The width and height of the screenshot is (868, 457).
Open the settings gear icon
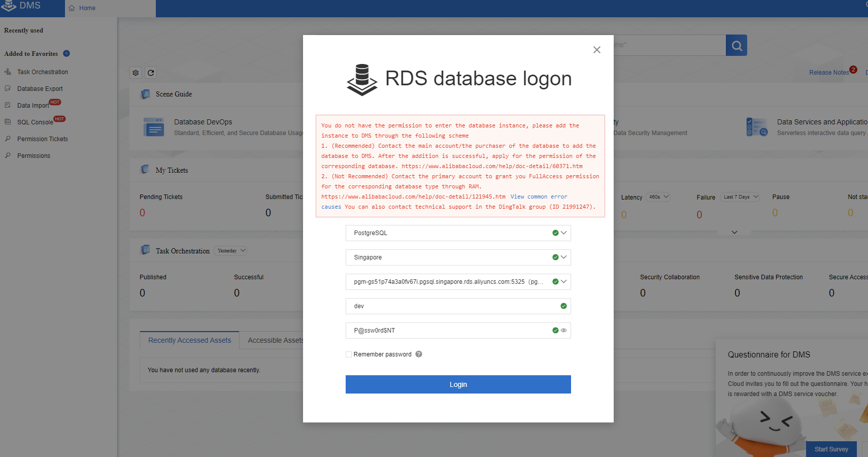(136, 73)
